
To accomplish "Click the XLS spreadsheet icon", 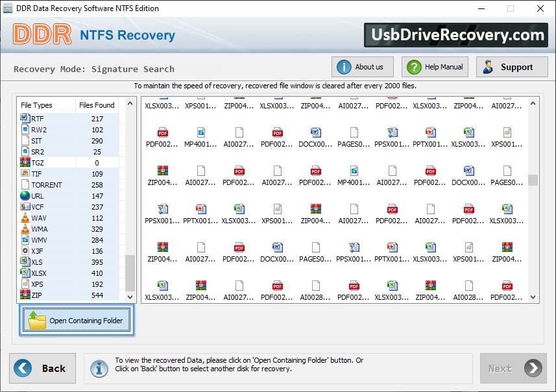I will 25,262.
